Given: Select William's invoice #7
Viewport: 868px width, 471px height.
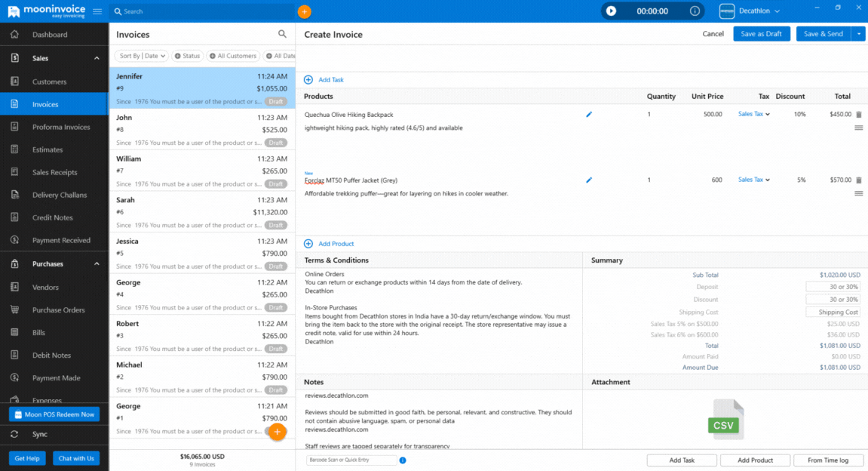Looking at the screenshot, I should (x=202, y=171).
